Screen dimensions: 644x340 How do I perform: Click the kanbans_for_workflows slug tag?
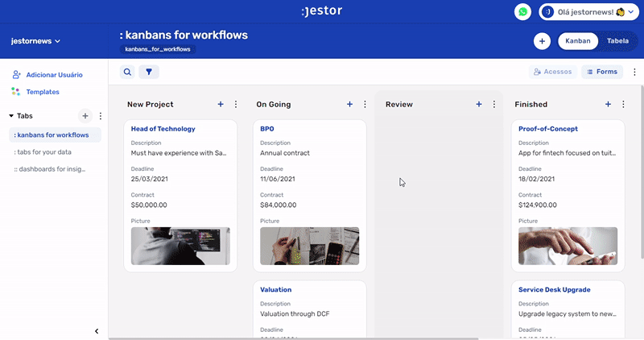(158, 49)
